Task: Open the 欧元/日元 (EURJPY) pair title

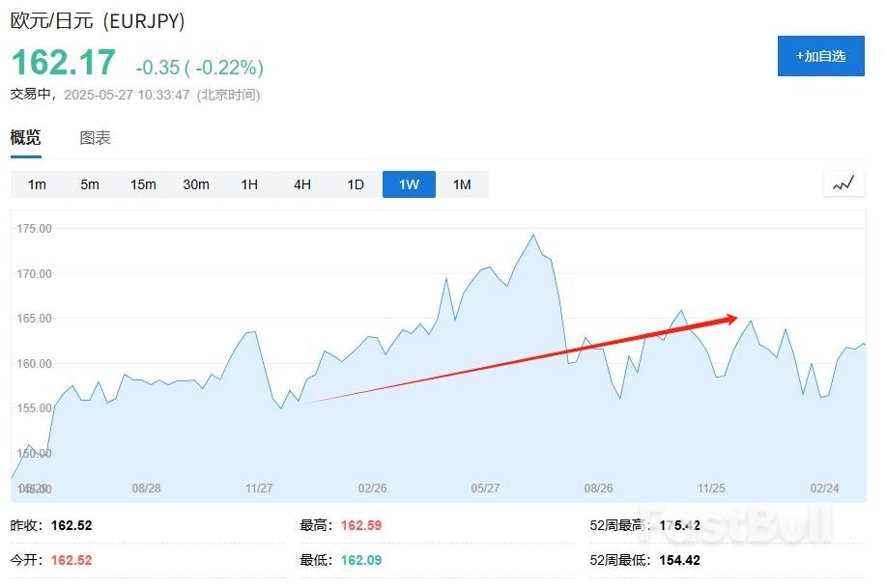Action: coord(97,20)
